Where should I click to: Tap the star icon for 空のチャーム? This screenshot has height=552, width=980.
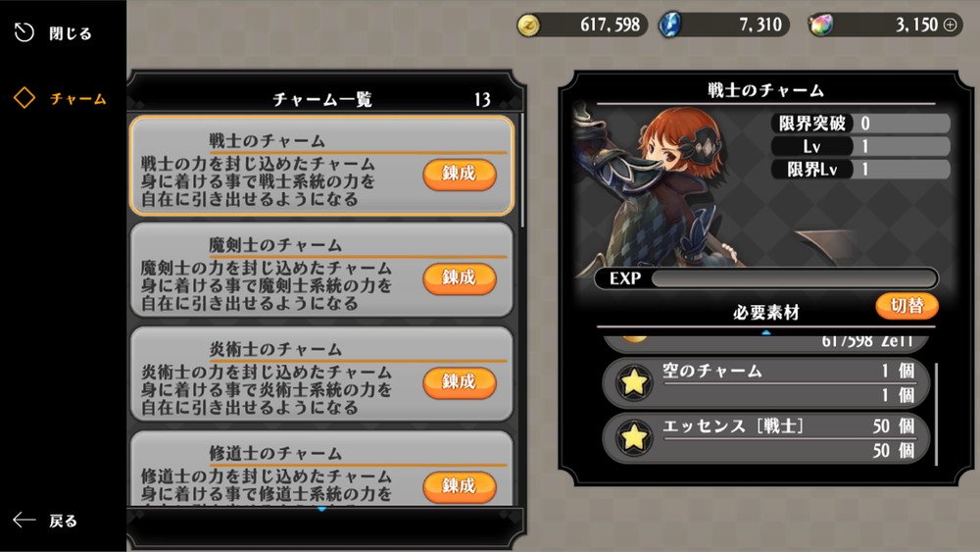click(634, 382)
